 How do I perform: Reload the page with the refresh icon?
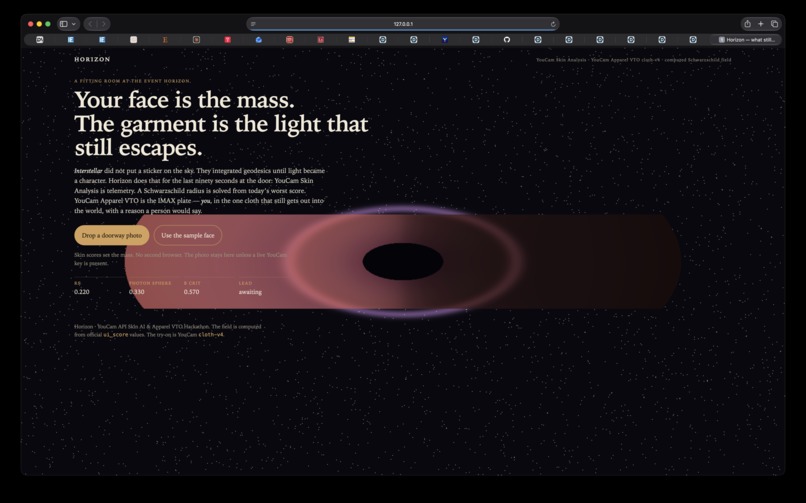pos(553,24)
